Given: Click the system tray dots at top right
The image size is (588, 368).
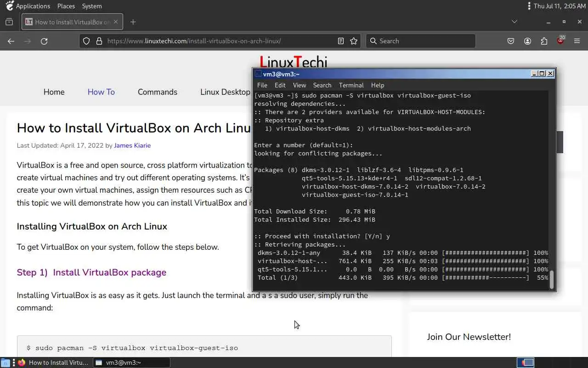Looking at the screenshot, I should click(530, 6).
